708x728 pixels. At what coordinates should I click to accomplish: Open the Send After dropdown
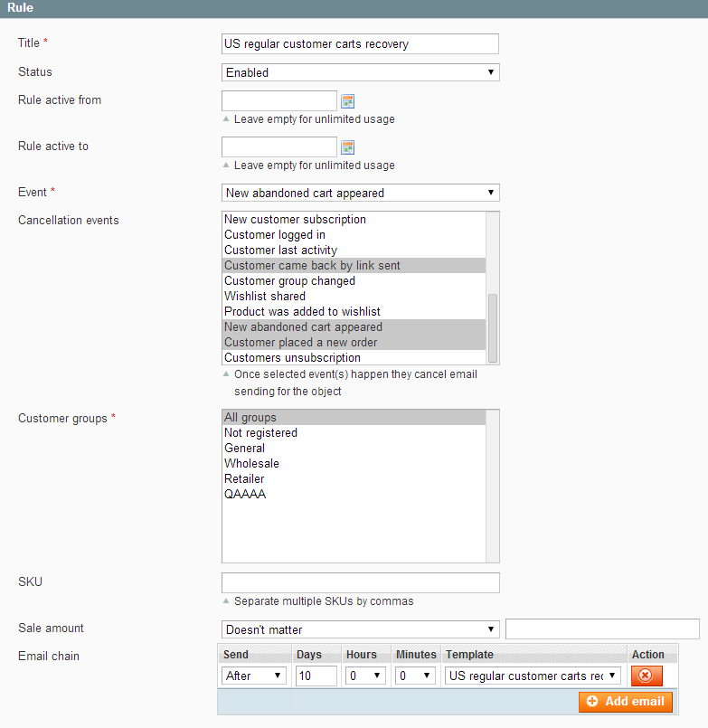click(253, 676)
